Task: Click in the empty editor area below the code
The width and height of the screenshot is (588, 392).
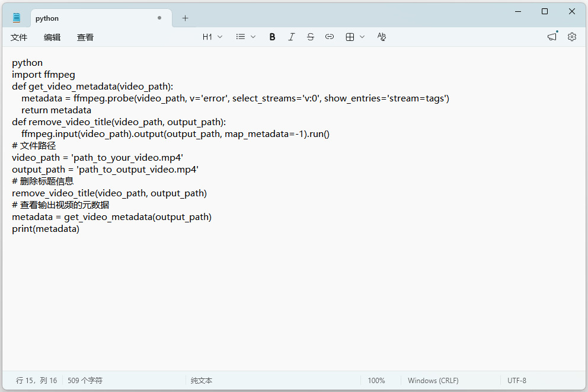Action: tap(294, 304)
